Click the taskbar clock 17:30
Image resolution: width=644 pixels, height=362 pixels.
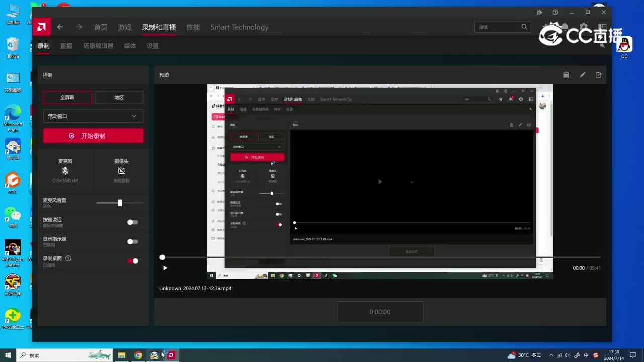614,355
